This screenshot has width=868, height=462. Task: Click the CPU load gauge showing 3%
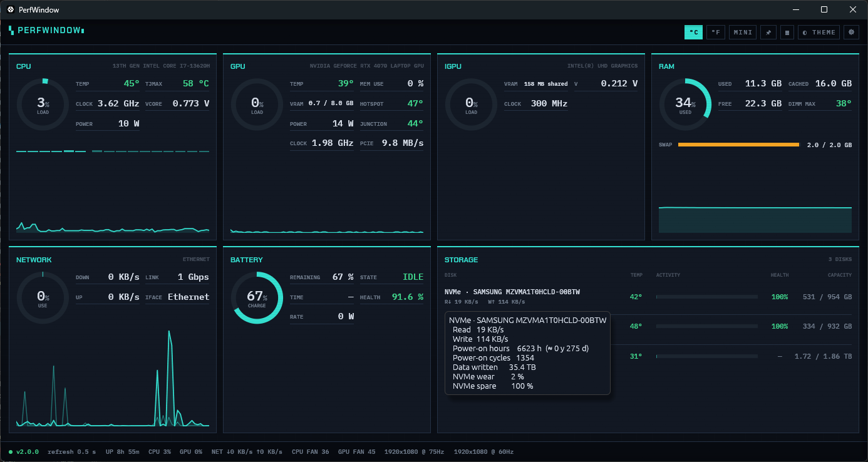(43, 104)
